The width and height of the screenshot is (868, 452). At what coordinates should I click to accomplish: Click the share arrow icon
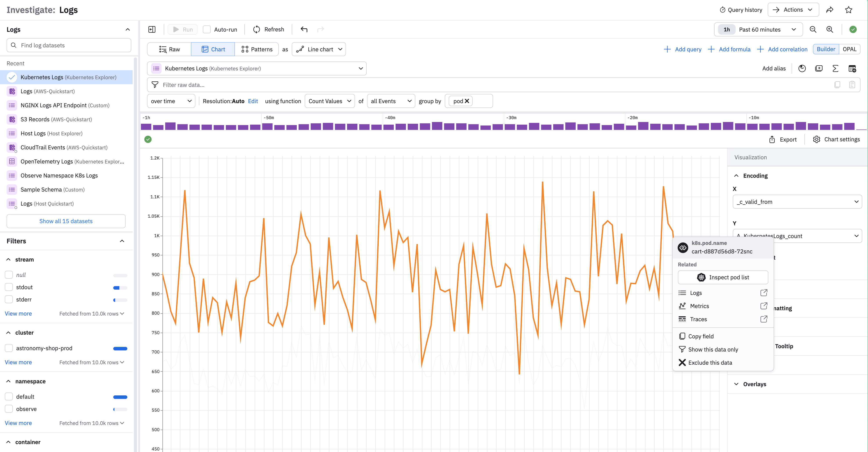pos(830,10)
